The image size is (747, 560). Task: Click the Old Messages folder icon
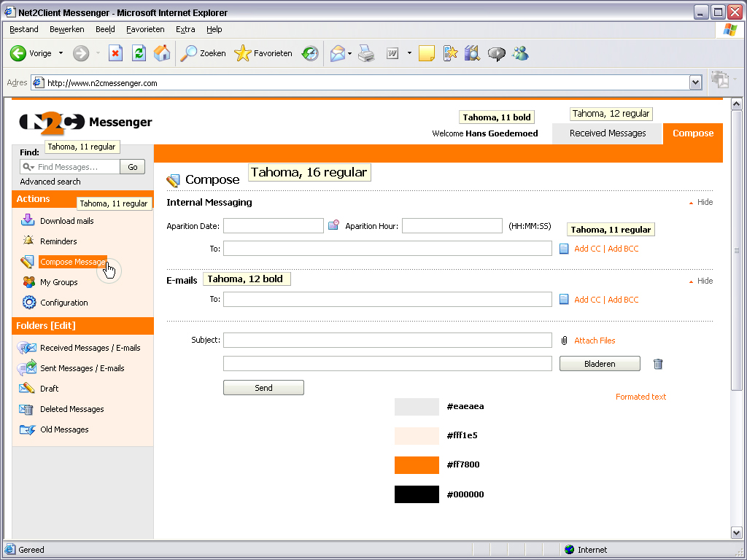click(27, 429)
